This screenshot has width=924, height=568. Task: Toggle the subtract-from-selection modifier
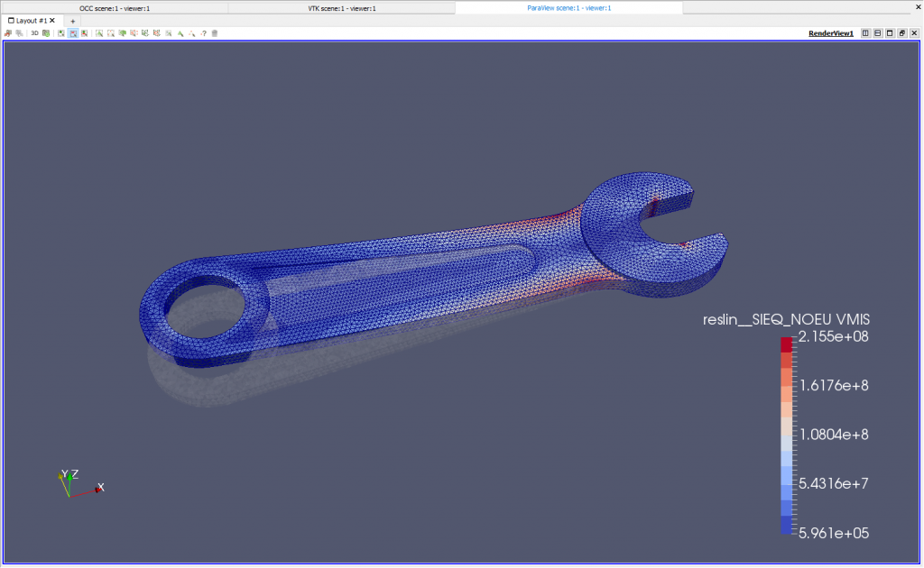click(x=73, y=33)
